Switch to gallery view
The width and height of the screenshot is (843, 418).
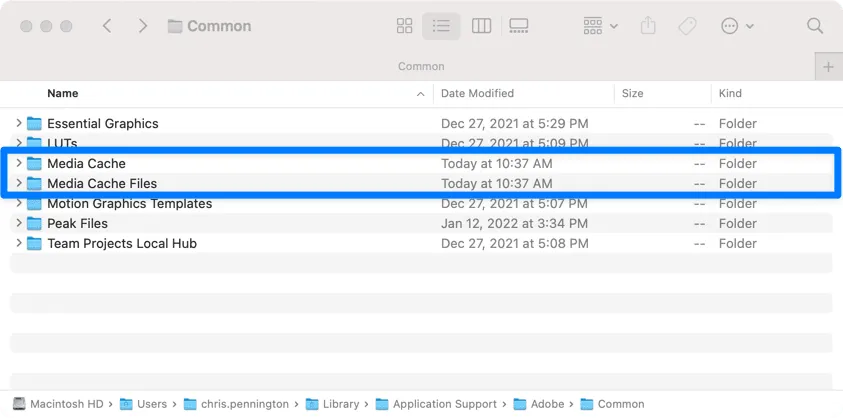click(x=519, y=26)
